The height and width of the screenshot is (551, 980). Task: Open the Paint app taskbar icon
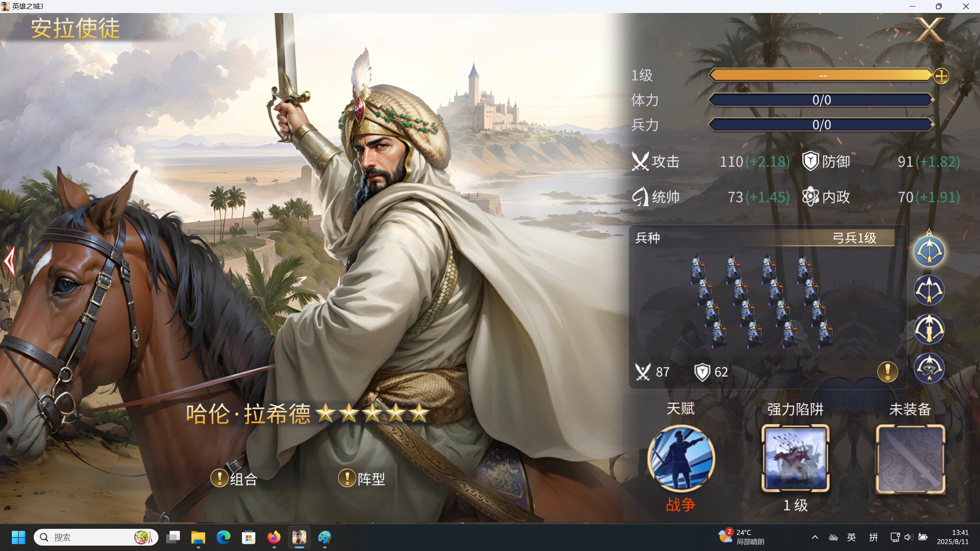(x=325, y=537)
